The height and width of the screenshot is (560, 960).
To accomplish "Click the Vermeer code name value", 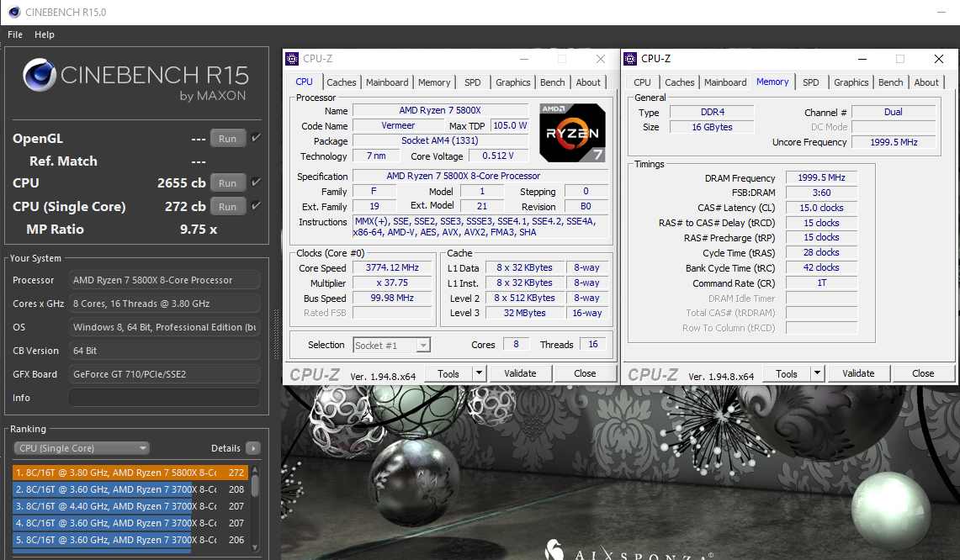I will point(398,125).
